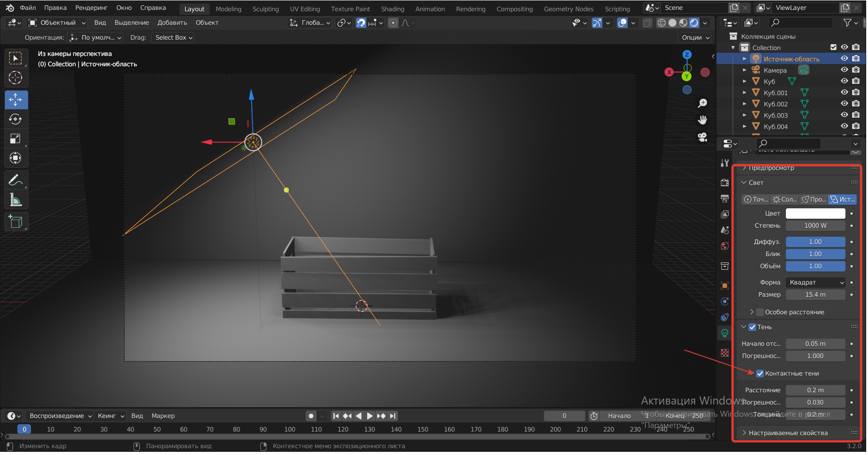
Task: Select the Annotate tool
Action: tap(16, 180)
